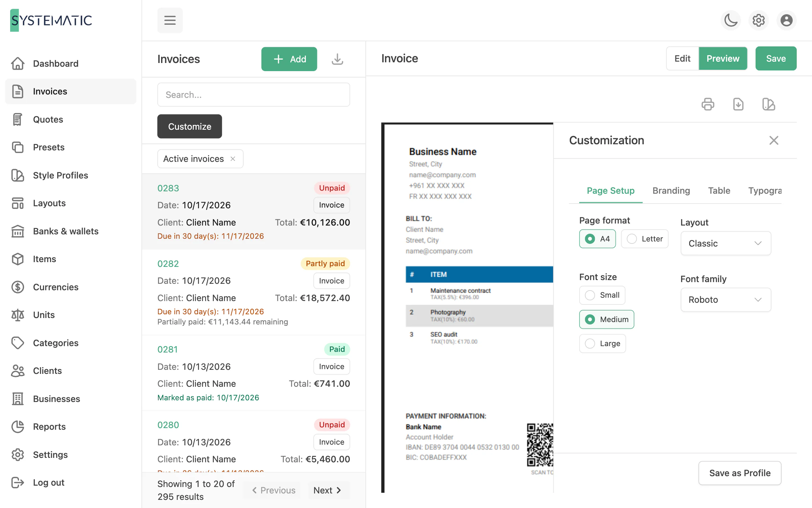Expand the Layout Classic dropdown
The width and height of the screenshot is (812, 508).
(726, 244)
